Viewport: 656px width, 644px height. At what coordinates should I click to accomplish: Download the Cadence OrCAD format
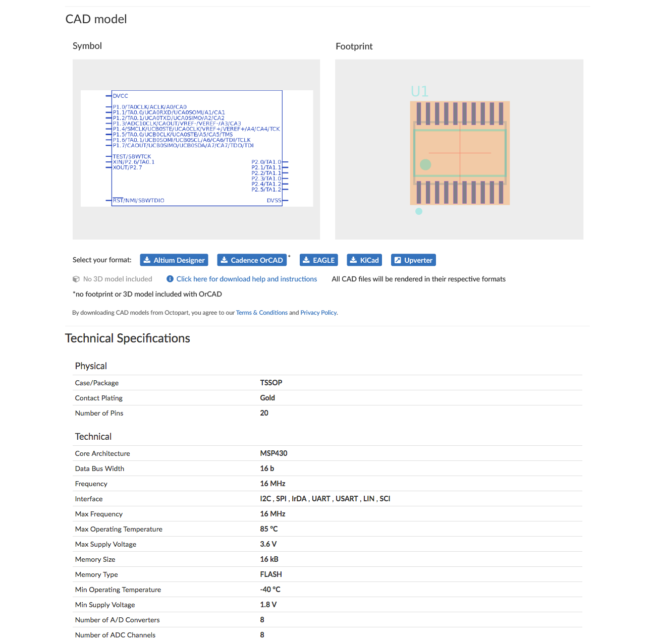(252, 260)
